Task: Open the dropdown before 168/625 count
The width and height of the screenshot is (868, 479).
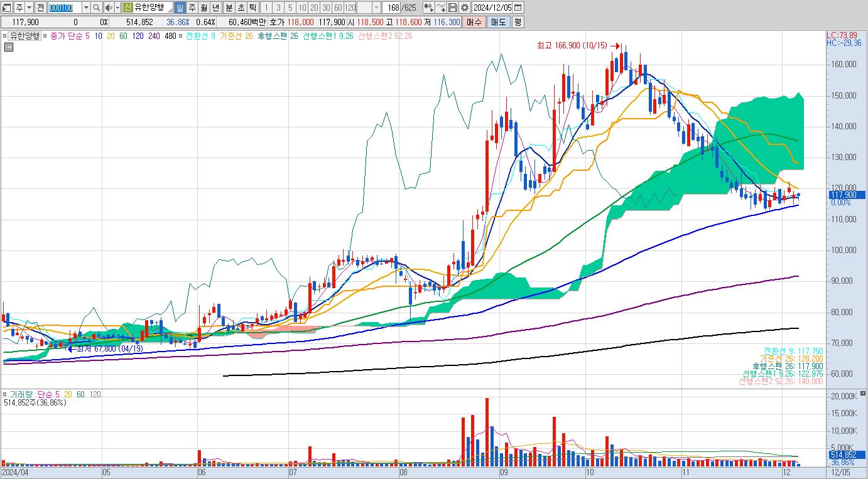Action: (x=376, y=8)
